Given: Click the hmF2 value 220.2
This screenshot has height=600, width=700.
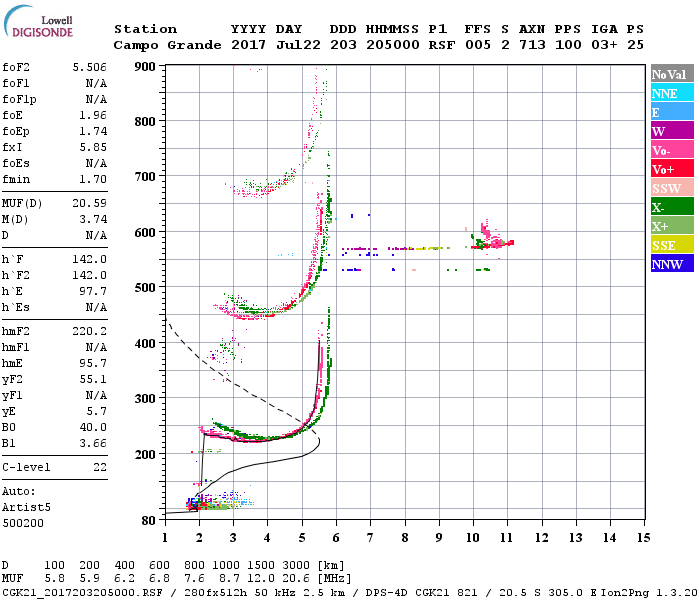Looking at the screenshot, I should [90, 331].
